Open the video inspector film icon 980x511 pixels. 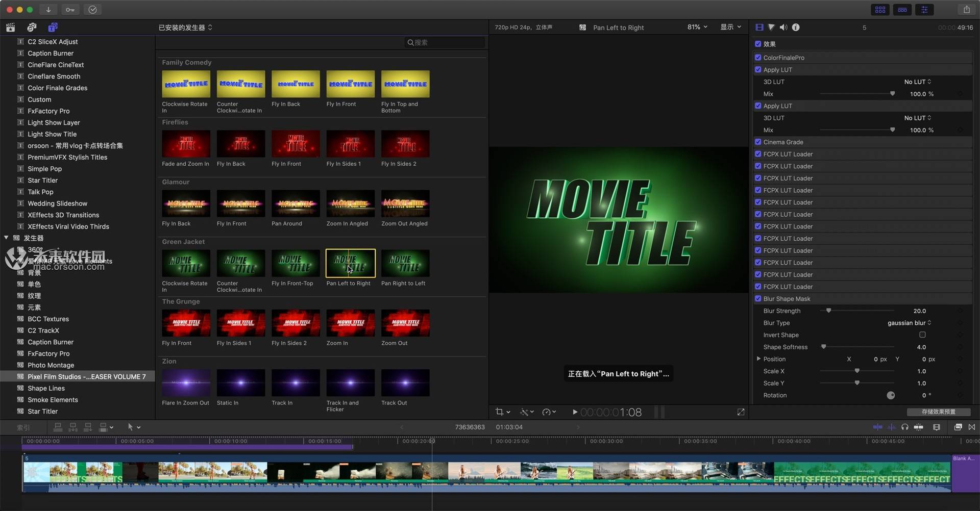point(759,27)
